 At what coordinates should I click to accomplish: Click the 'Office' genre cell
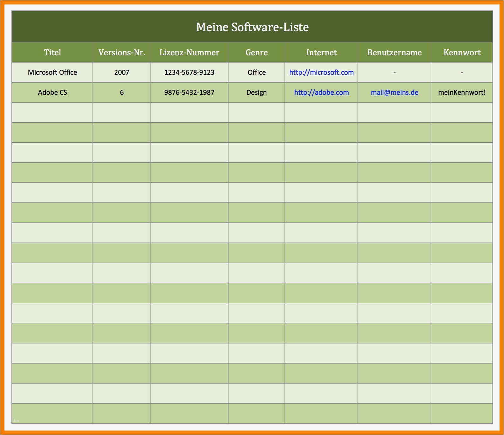(256, 72)
